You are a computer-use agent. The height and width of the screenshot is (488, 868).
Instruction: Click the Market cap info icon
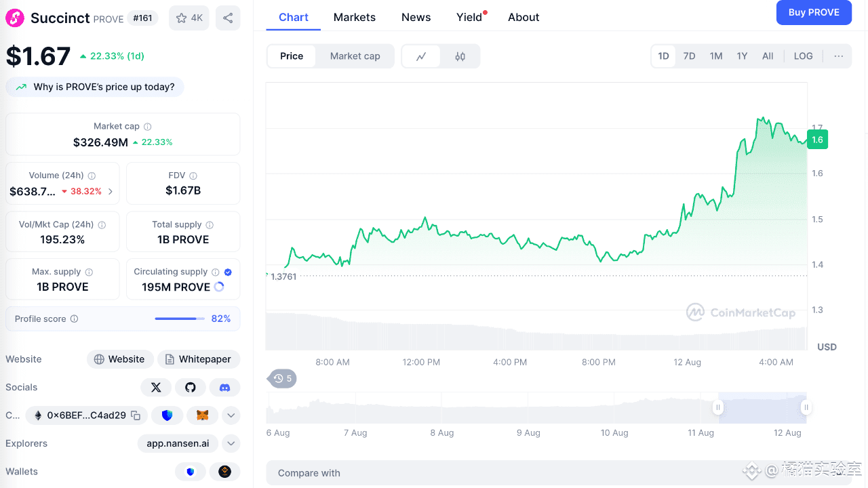pos(148,127)
